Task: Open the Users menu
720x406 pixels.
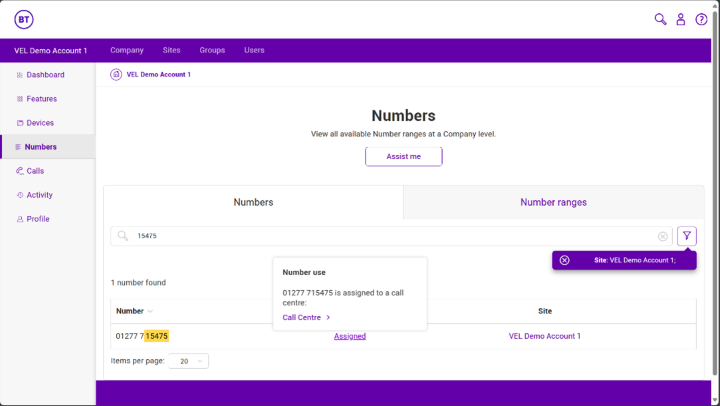Action: click(254, 50)
